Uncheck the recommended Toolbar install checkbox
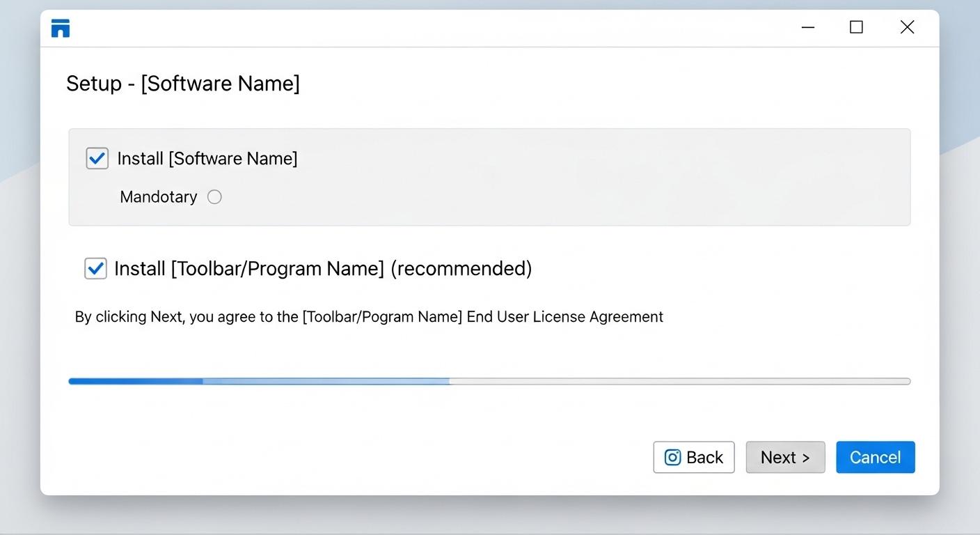This screenshot has width=980, height=535. (x=95, y=268)
